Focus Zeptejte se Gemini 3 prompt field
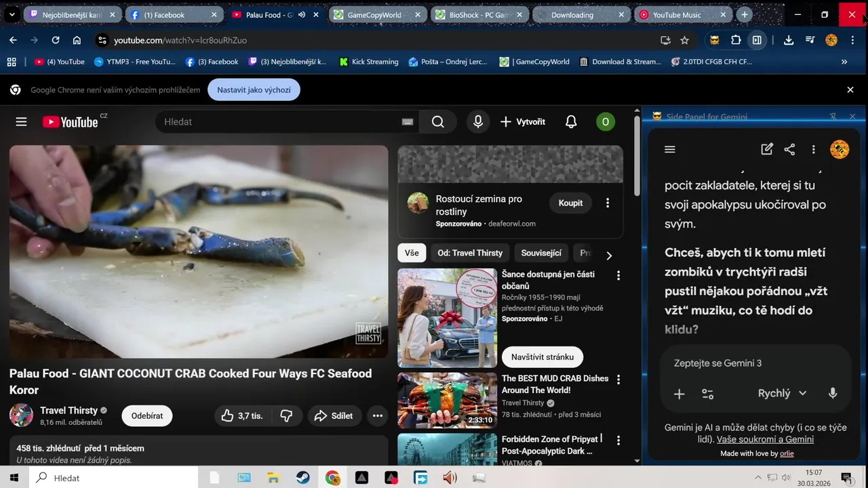 point(755,363)
